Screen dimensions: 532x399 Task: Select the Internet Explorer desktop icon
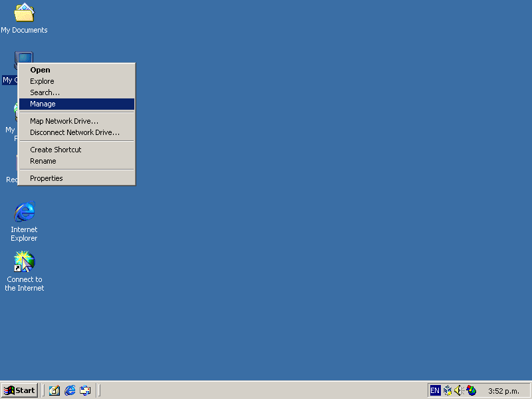[x=24, y=211]
